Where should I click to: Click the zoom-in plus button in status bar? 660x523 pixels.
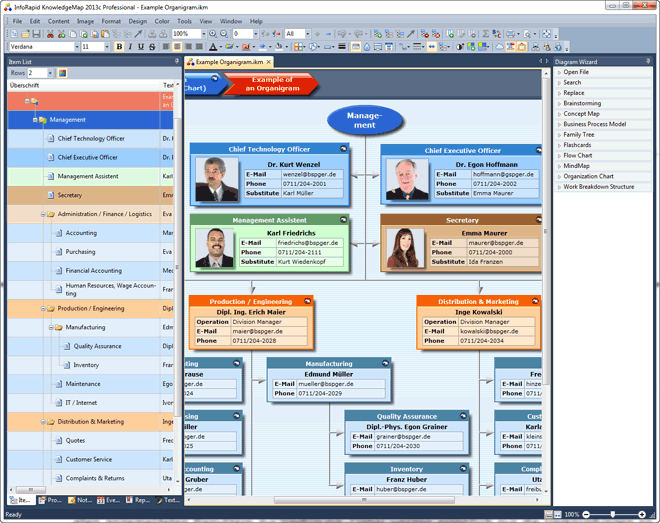[641, 514]
